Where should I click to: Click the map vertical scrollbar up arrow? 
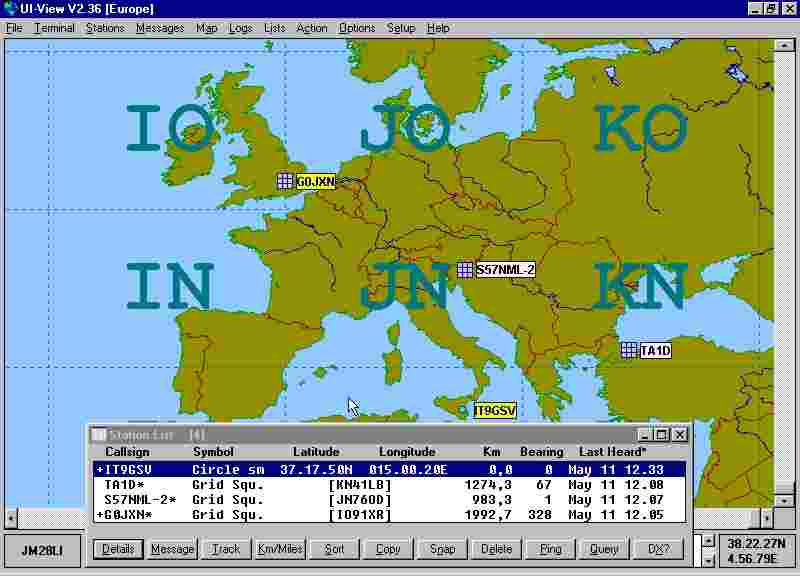coord(784,45)
